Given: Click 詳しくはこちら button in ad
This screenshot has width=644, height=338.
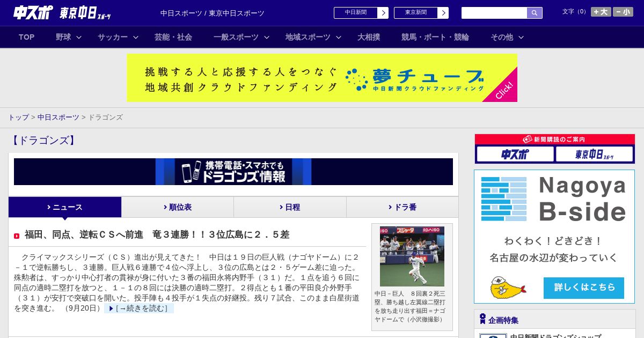Looking at the screenshot, I should [x=584, y=288].
